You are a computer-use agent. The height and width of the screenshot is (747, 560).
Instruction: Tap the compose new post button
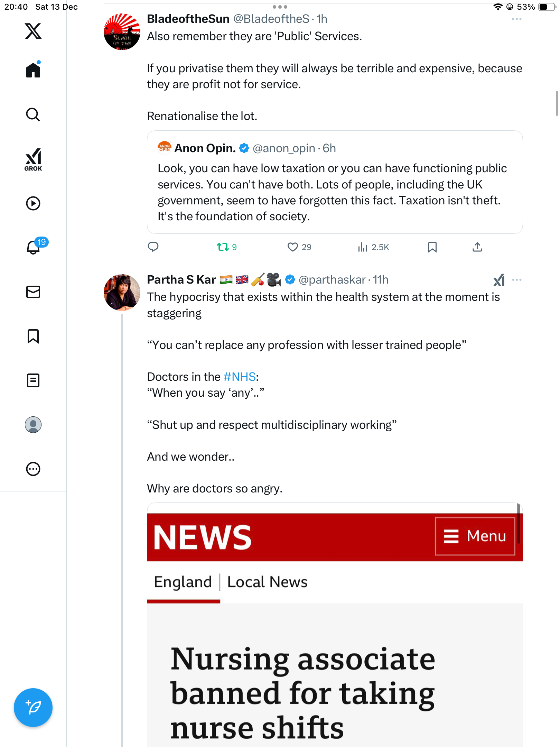point(33,707)
